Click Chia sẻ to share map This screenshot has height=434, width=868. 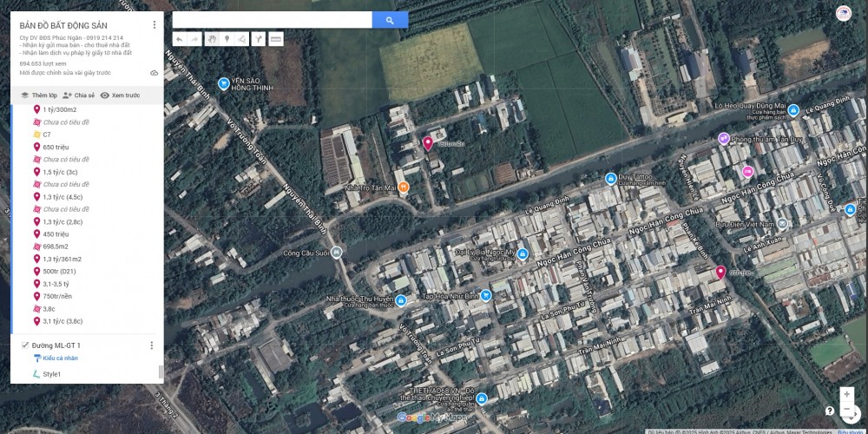pyautogui.click(x=79, y=95)
